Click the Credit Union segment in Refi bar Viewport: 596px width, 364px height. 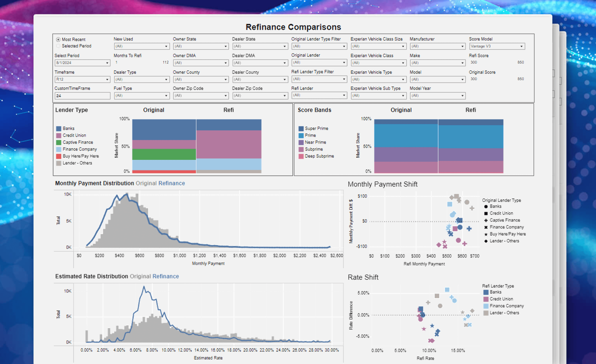229,144
